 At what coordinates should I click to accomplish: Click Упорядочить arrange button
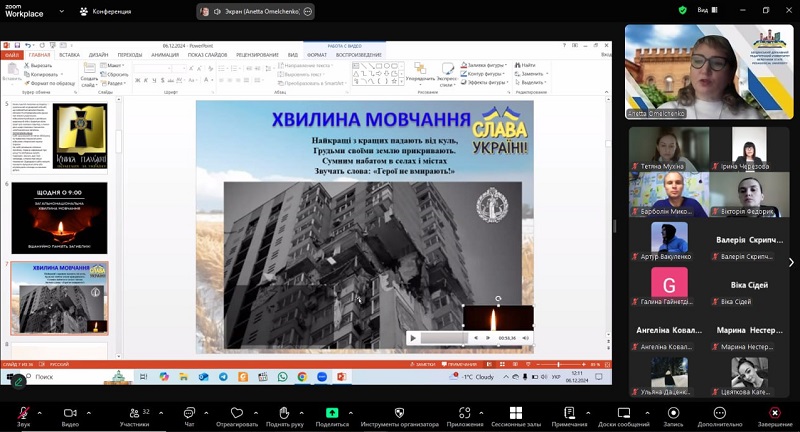[420, 72]
